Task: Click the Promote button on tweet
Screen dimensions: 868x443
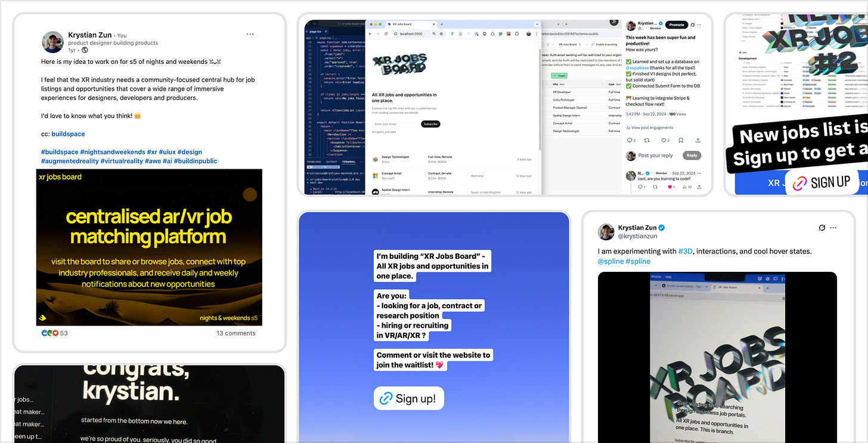Action: click(676, 24)
